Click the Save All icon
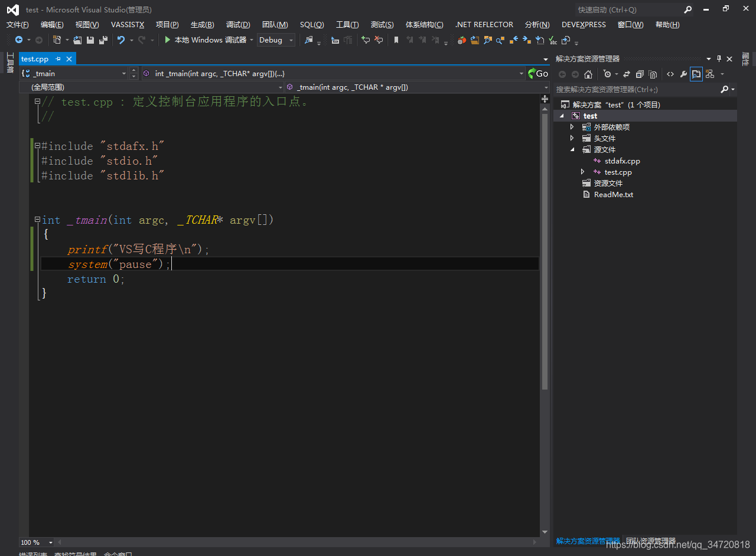The width and height of the screenshot is (756, 556). click(x=103, y=40)
